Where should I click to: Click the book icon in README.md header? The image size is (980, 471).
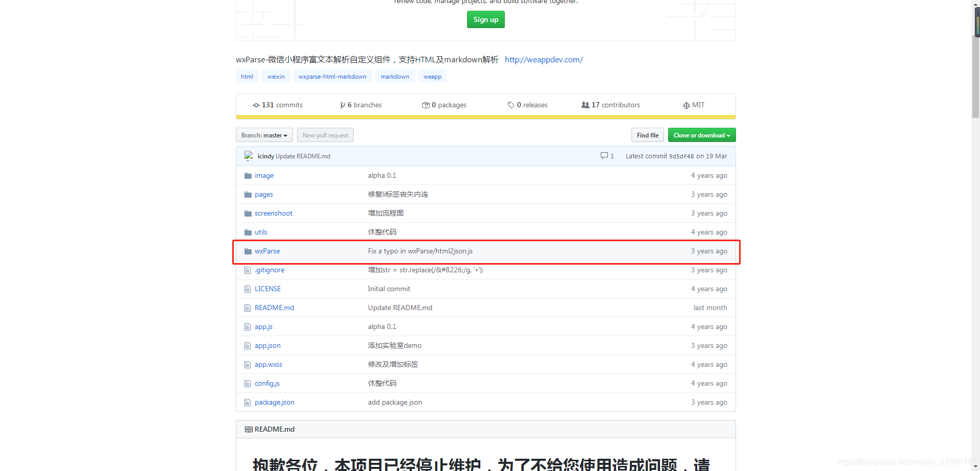[x=249, y=430]
